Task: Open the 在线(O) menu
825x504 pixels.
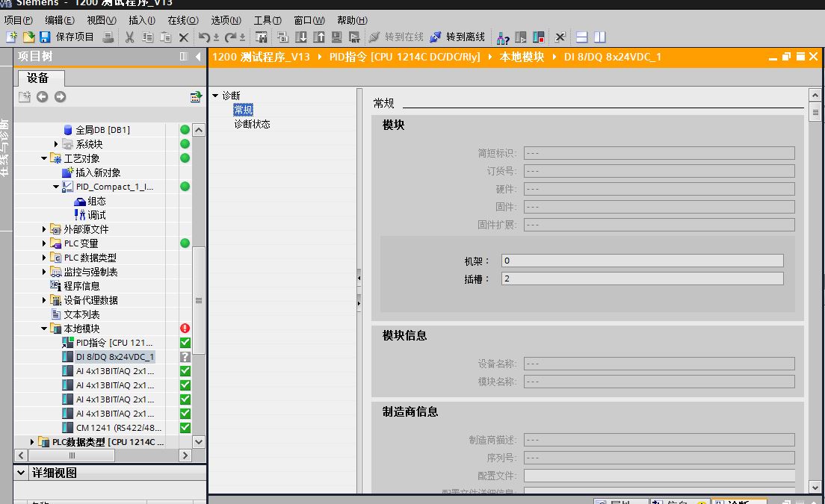Action: point(183,20)
